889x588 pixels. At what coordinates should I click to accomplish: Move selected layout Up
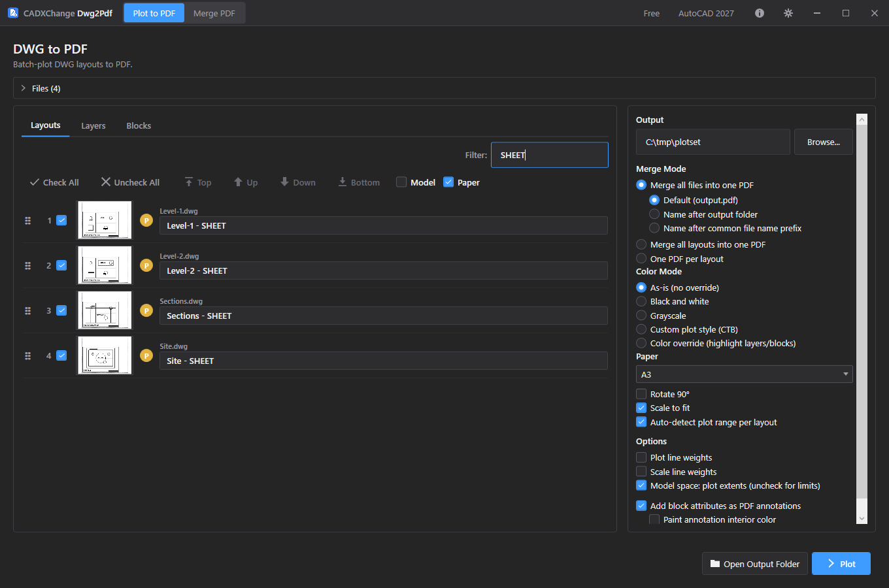[246, 182]
